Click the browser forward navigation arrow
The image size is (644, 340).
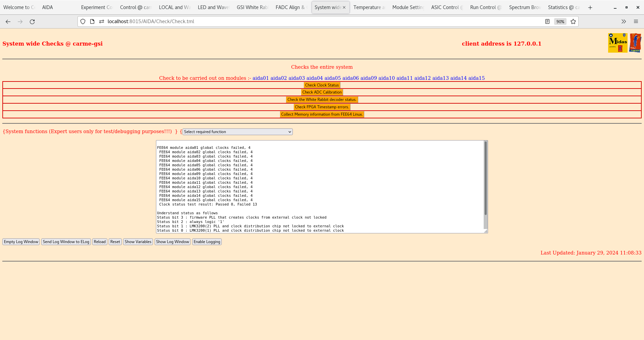point(20,21)
